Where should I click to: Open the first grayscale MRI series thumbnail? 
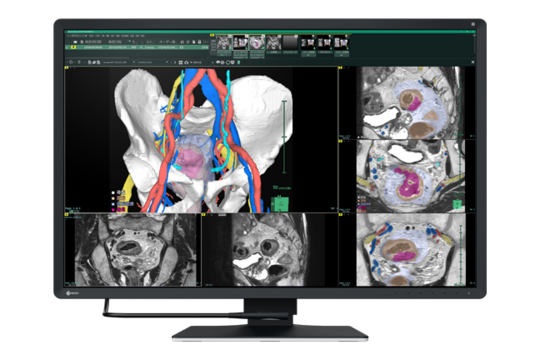224,42
